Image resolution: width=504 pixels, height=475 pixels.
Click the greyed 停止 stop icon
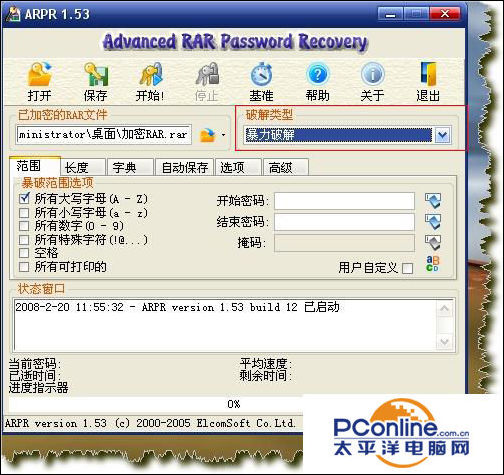point(207,74)
